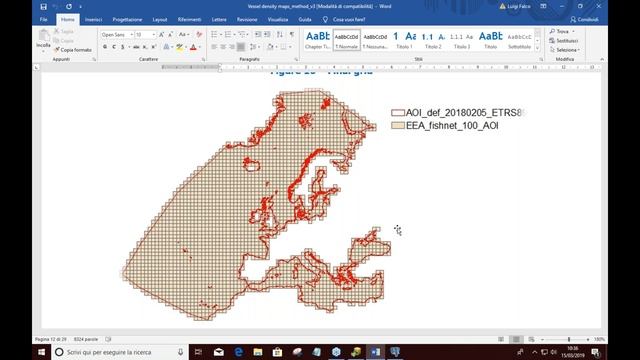Open the File tab
This screenshot has height=360, width=640.
click(x=44, y=20)
